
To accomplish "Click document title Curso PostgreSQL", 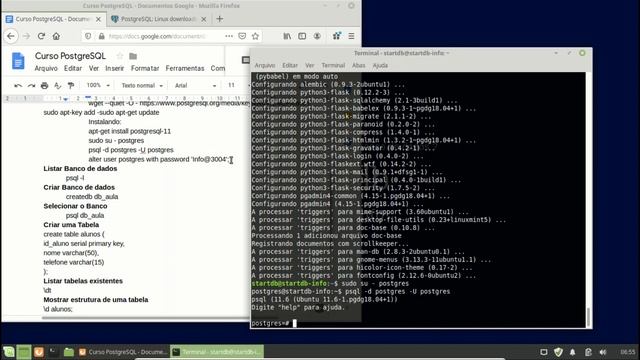I will pos(70,56).
